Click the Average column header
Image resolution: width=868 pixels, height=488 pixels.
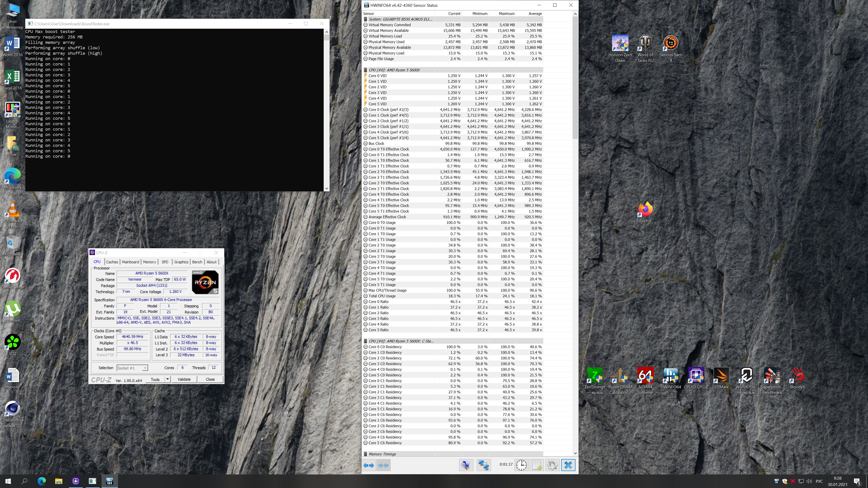coord(535,14)
